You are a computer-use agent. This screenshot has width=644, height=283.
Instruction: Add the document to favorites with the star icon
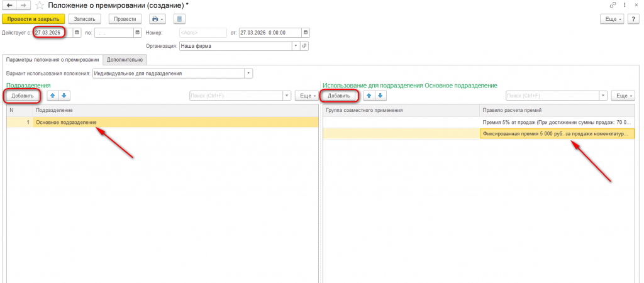pos(40,5)
